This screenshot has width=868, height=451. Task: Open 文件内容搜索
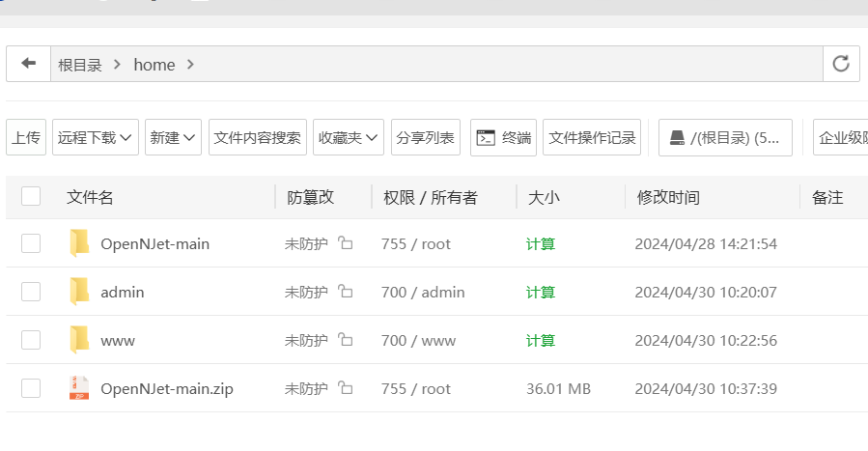pos(258,137)
